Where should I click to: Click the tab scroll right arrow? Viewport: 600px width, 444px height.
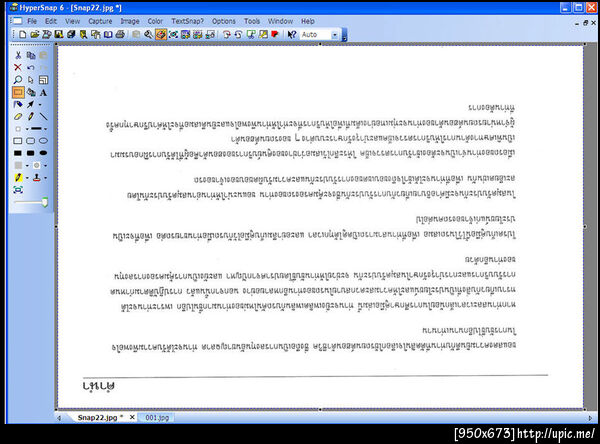[590, 418]
